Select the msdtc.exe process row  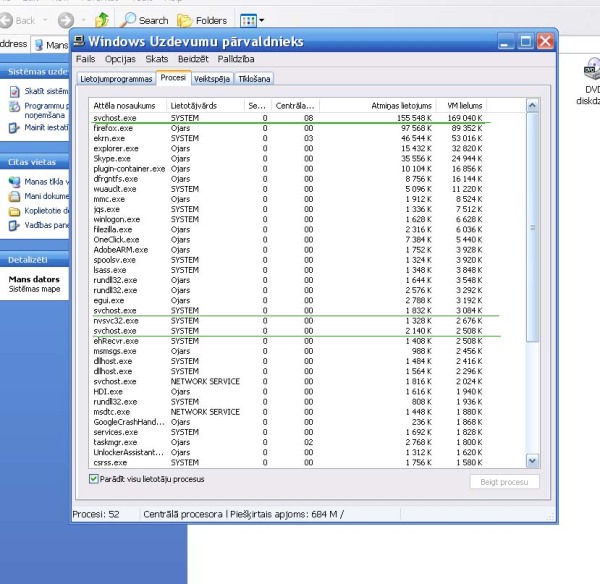click(288, 412)
